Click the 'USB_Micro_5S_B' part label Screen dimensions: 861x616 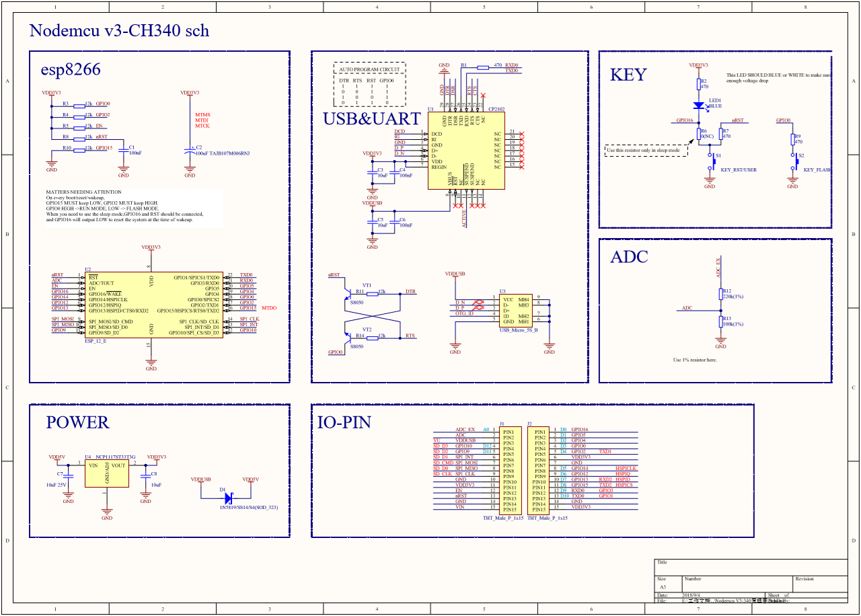coord(519,330)
